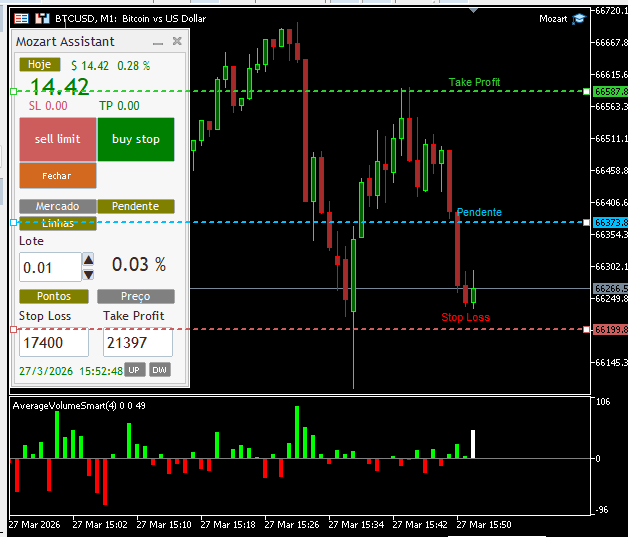Image resolution: width=628 pixels, height=537 pixels.
Task: Click the green price tag 66587
Action: (610, 92)
